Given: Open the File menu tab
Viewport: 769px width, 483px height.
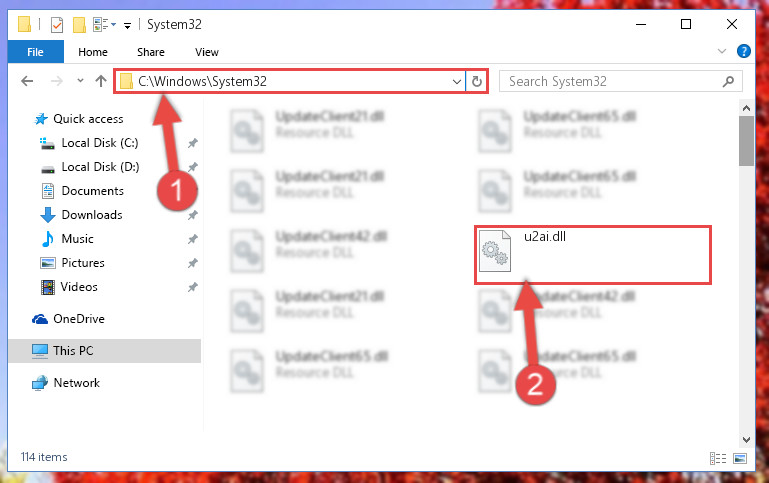Looking at the screenshot, I should click(35, 51).
